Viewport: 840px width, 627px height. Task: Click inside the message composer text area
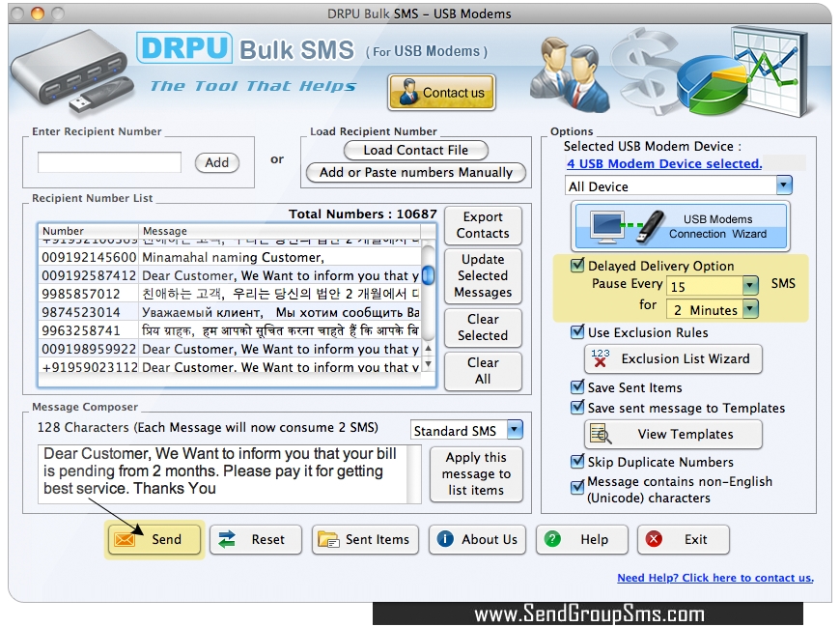pyautogui.click(x=222, y=473)
